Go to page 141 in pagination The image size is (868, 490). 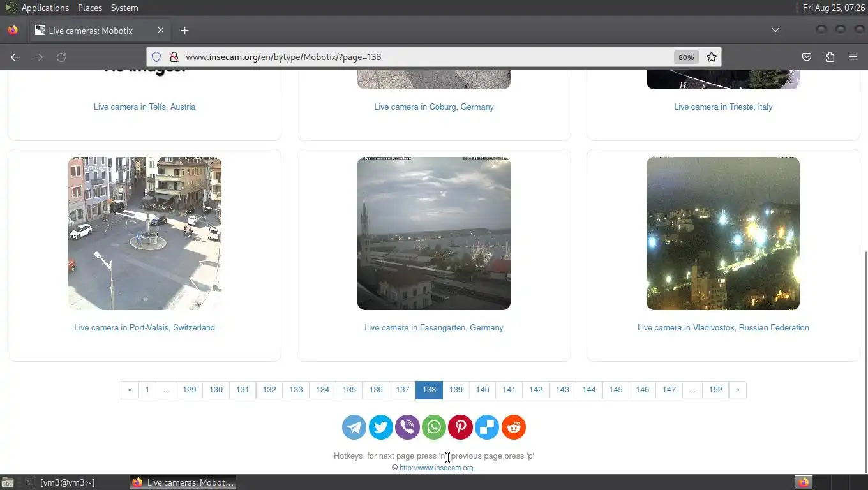point(509,390)
